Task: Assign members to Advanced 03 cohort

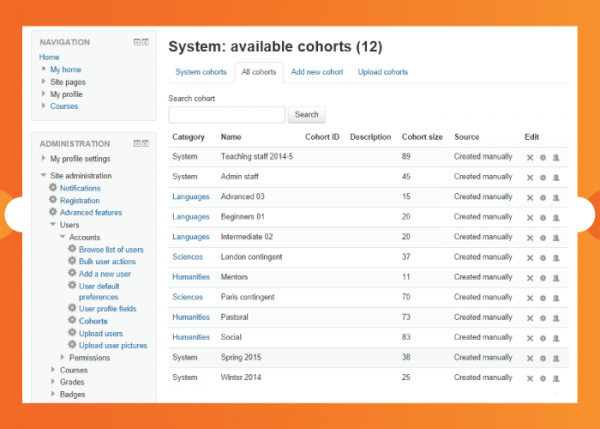Action: click(x=556, y=197)
